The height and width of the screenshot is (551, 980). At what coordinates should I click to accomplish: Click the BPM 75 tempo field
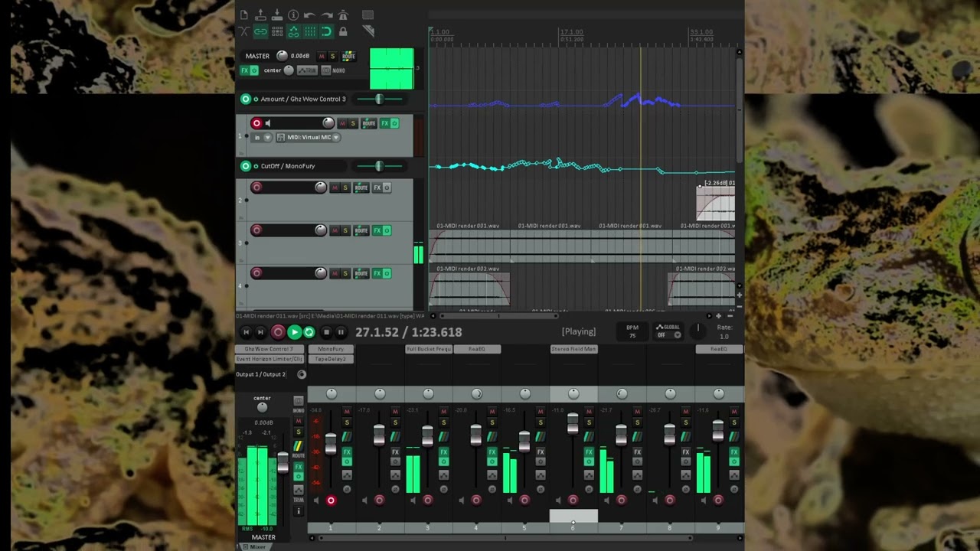632,331
